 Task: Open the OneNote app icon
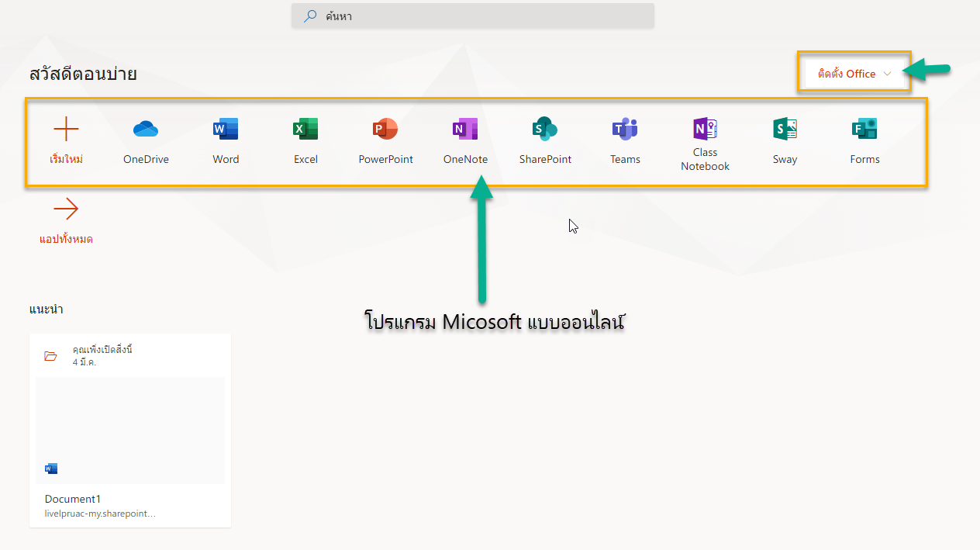coord(465,129)
